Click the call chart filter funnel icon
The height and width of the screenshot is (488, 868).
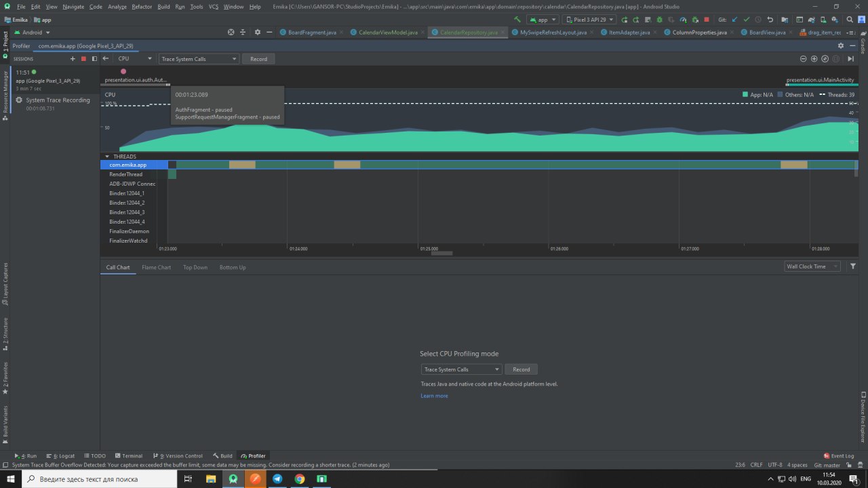(x=853, y=266)
